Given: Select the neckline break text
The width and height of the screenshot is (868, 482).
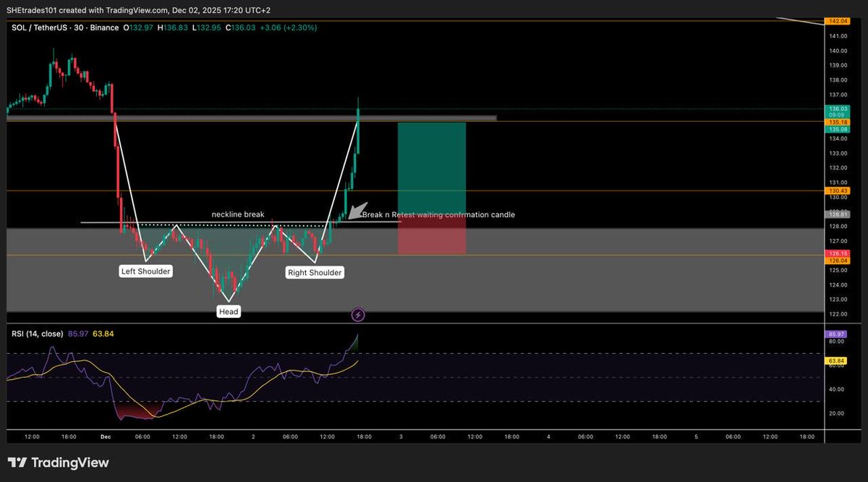Looking at the screenshot, I should tap(238, 215).
